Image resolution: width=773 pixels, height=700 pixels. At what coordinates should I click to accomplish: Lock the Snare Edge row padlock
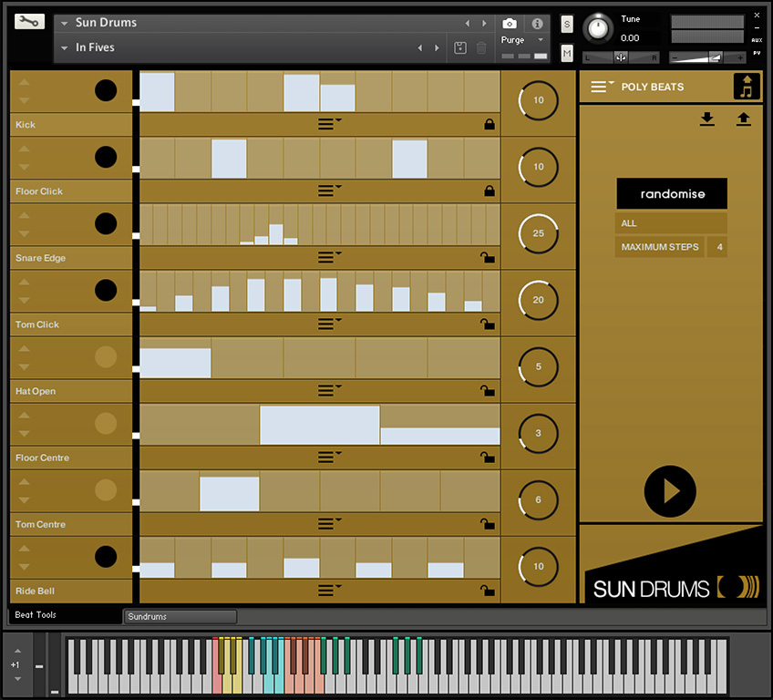coord(488,257)
